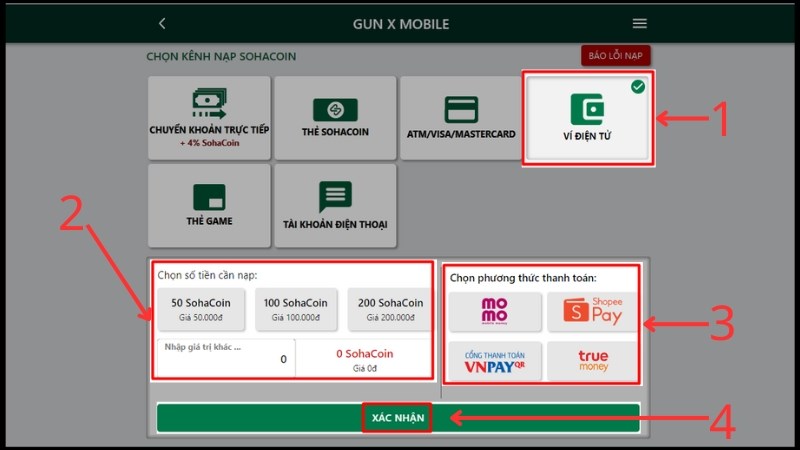
Task: Click the Chọn kênh nạp SohaCoin heading
Action: (x=221, y=56)
